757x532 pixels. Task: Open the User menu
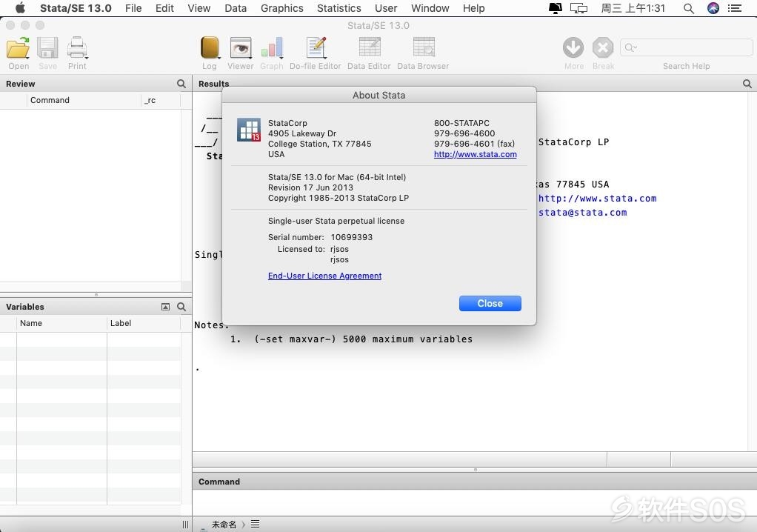(386, 8)
